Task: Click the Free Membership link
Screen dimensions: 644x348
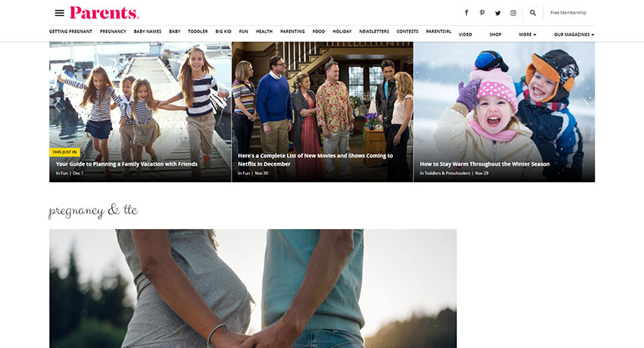Action: tap(568, 13)
